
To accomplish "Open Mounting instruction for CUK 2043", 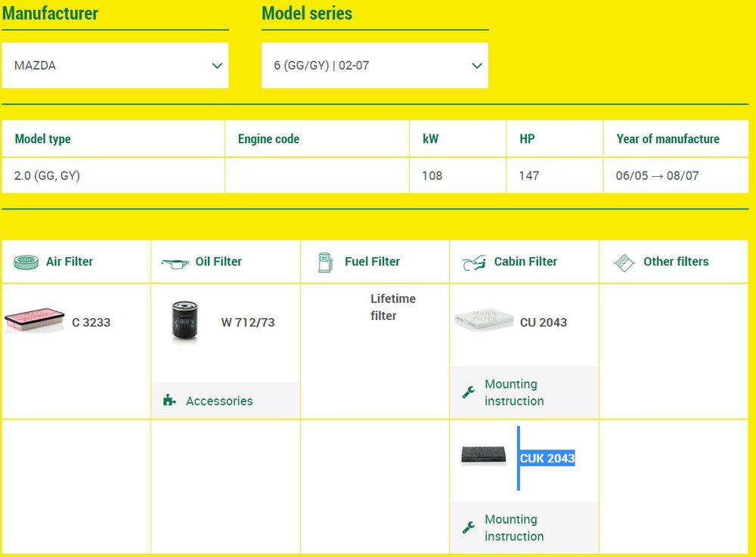I will [525, 528].
